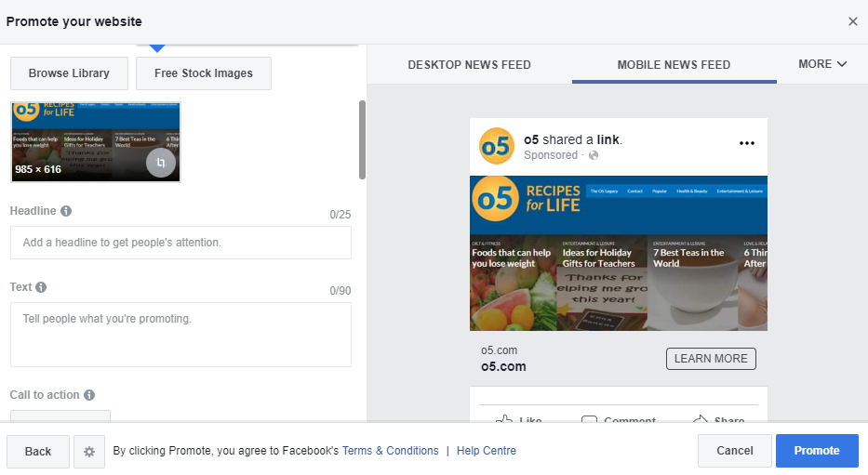Click into the Headline input field
The image size is (868, 475).
[180, 243]
